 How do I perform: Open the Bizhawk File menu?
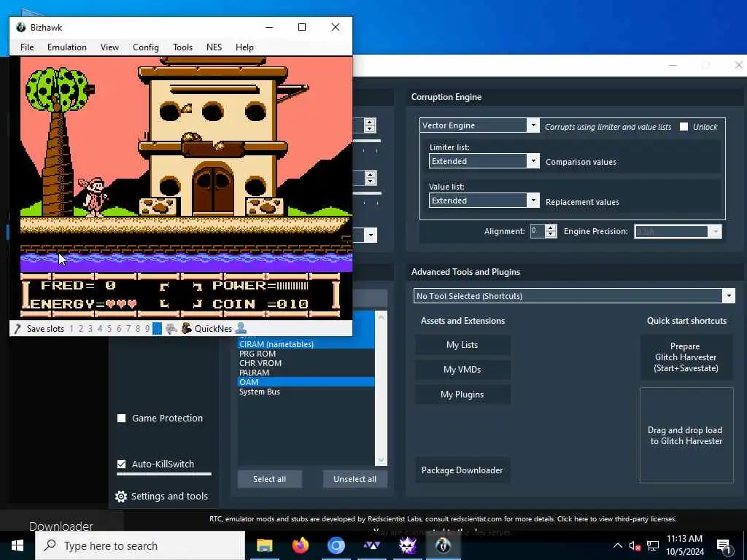tap(27, 47)
